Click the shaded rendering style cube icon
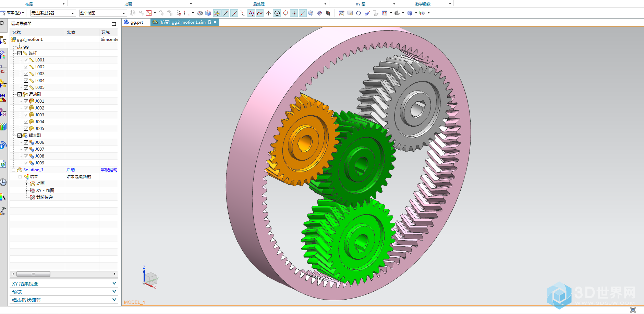The width and height of the screenshot is (644, 314). [x=410, y=13]
